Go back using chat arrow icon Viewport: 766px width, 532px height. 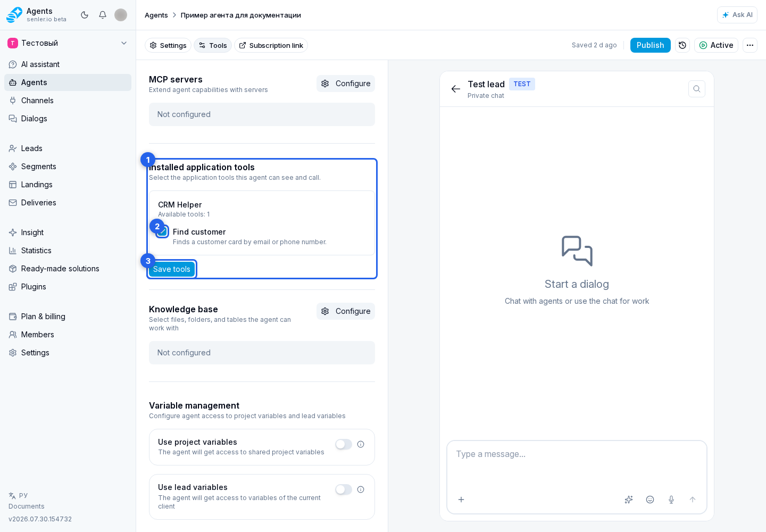[x=456, y=89]
